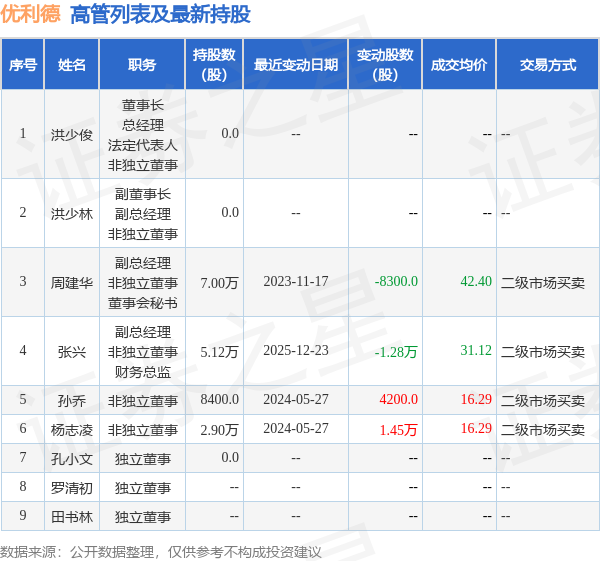The height and width of the screenshot is (561, 600).
Task: Click the holding value 8400.0
Action: coord(220,399)
